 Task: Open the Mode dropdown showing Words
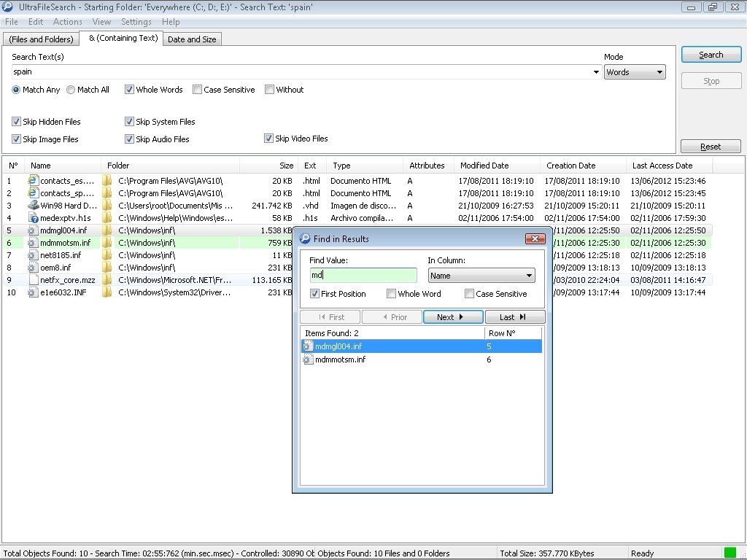[635, 72]
